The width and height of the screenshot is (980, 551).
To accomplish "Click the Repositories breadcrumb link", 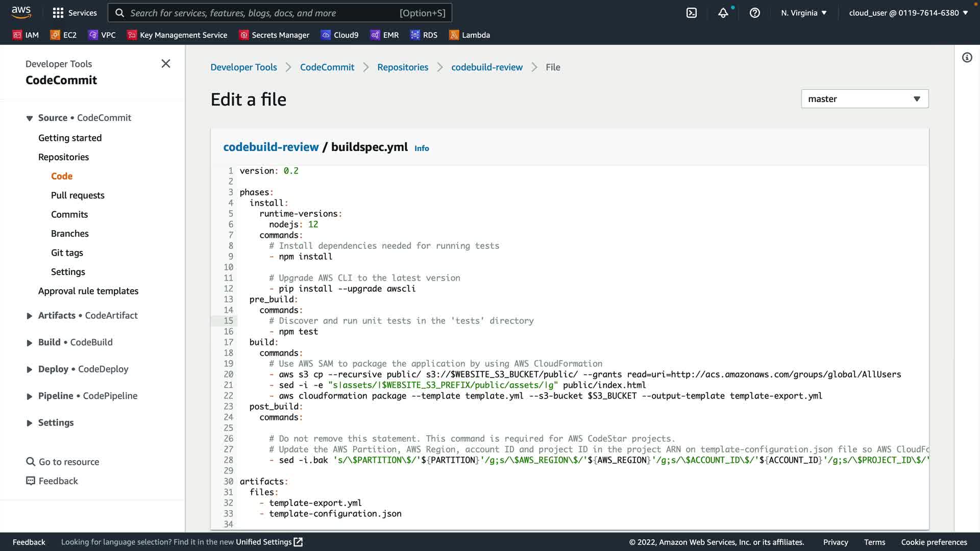I will (402, 67).
